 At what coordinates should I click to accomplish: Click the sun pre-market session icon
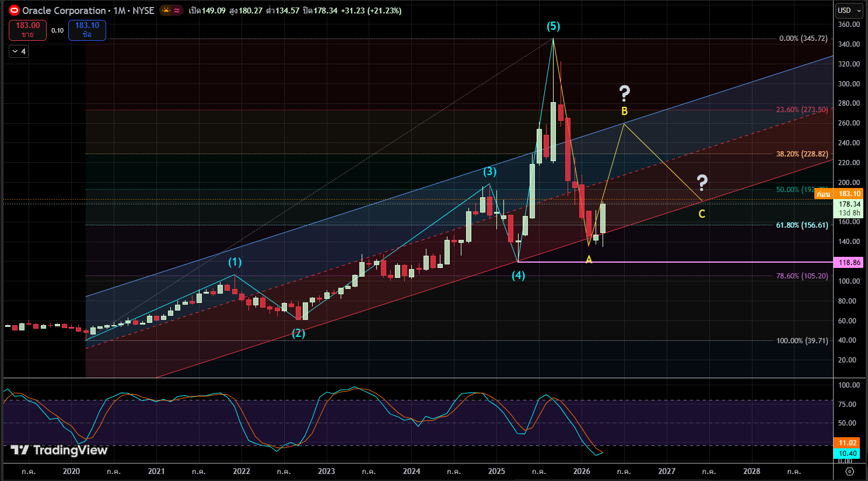[x=166, y=11]
